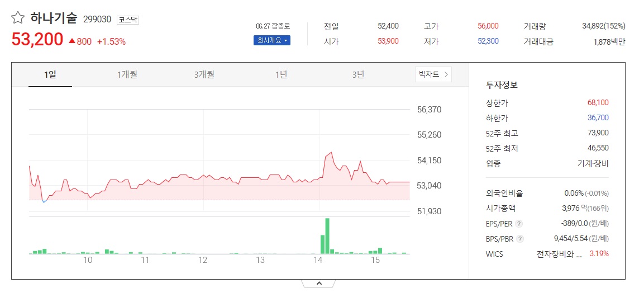Viewport: 644px width, 297px height.
Task: Open the 회사개요 dropdown
Action: pos(271,41)
